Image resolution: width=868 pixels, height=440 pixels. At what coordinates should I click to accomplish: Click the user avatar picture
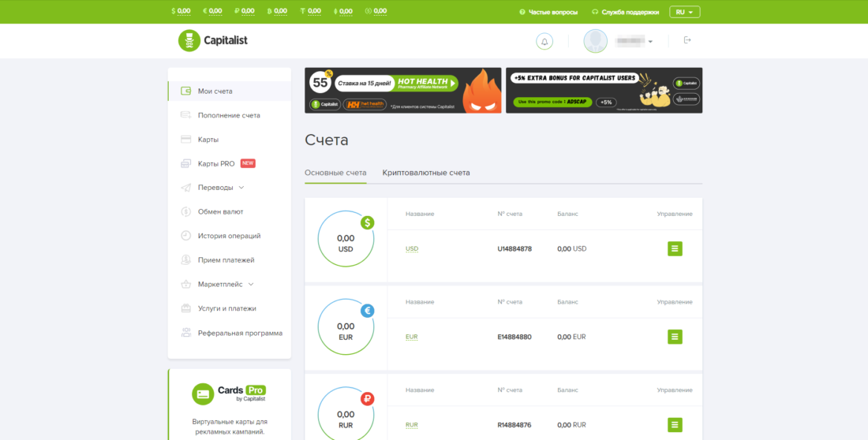coord(596,41)
